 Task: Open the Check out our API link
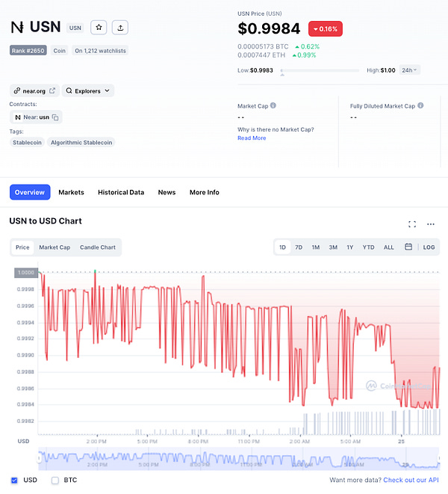coord(411,480)
